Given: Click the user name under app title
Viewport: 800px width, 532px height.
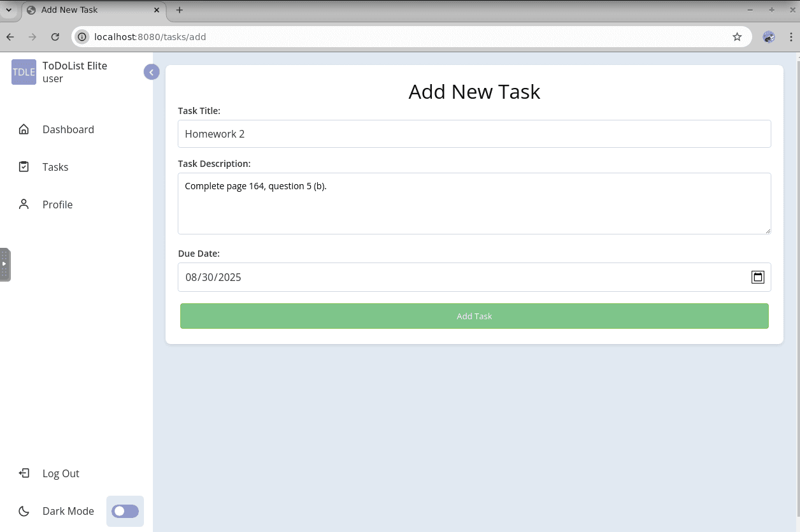Looking at the screenshot, I should click(x=53, y=79).
